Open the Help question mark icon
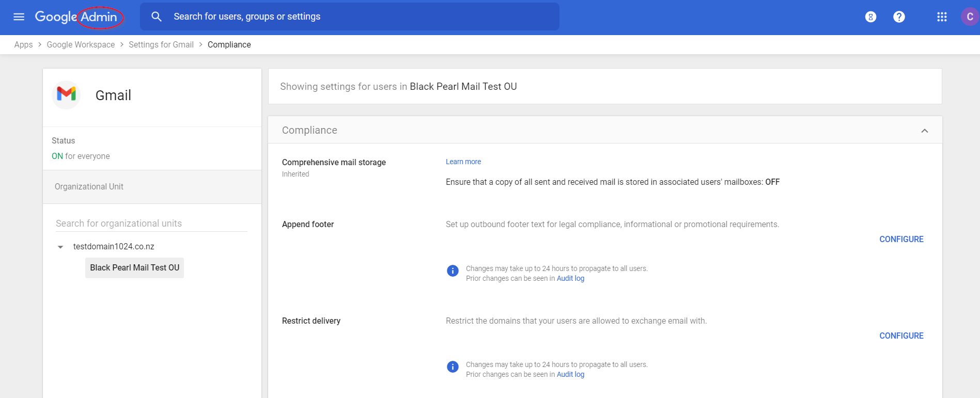Image resolution: width=980 pixels, height=398 pixels. coord(899,17)
